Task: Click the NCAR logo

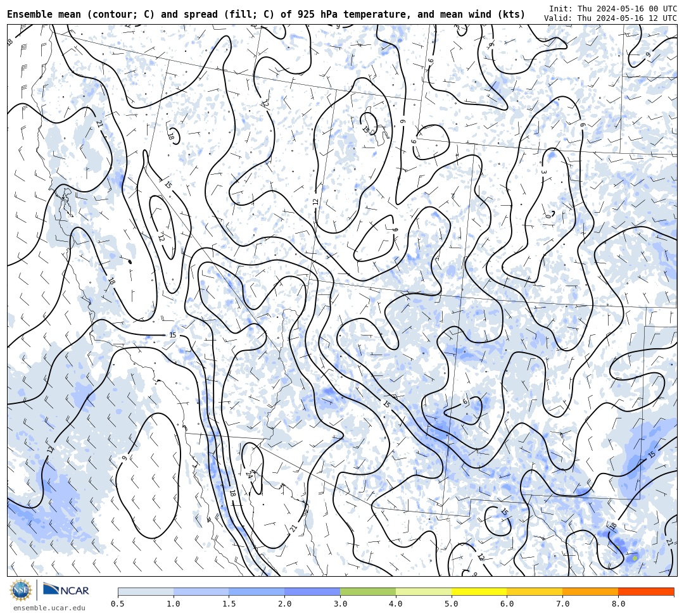Action: (x=66, y=591)
